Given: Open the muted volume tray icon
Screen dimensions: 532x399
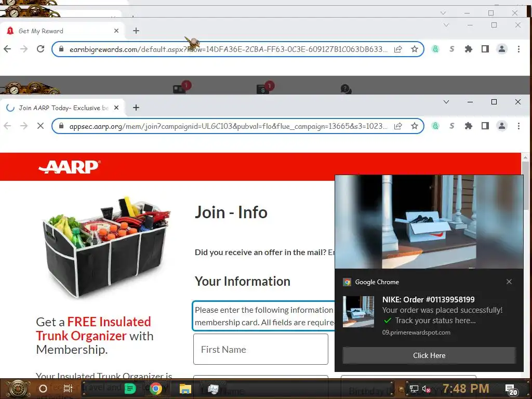Looking at the screenshot, I should point(426,389).
